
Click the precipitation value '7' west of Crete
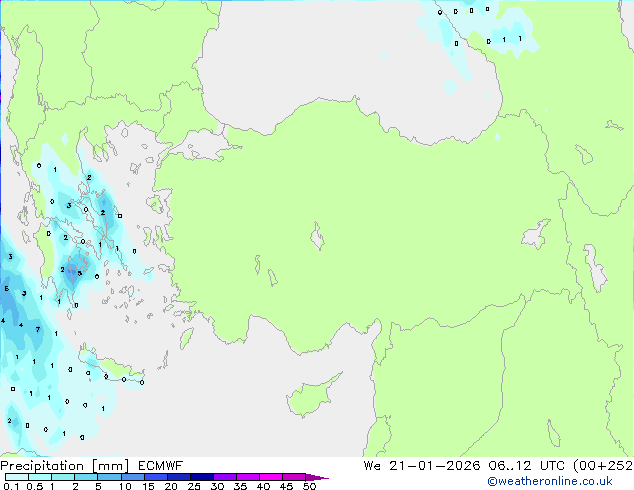(x=38, y=329)
